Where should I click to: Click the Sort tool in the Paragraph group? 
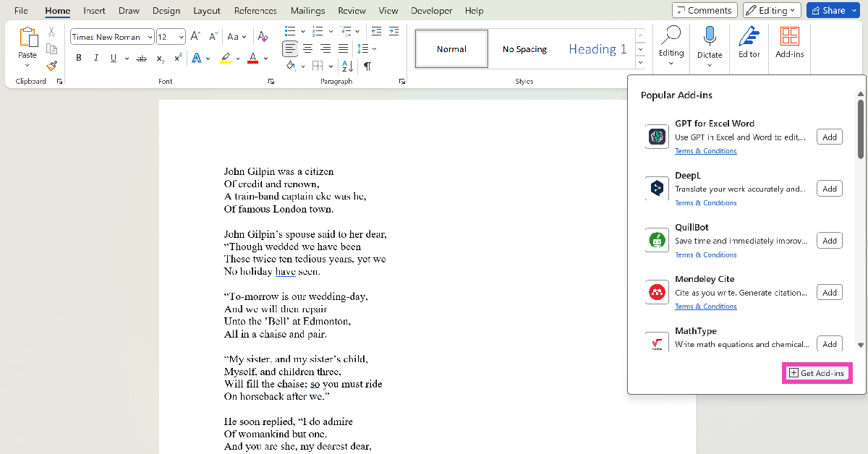click(346, 65)
